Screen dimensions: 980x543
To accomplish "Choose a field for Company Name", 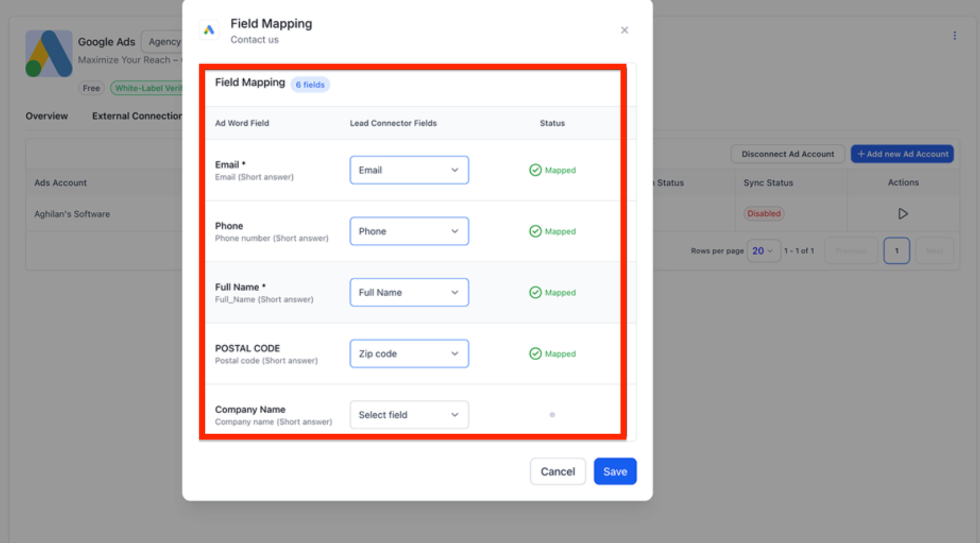I will 409,415.
